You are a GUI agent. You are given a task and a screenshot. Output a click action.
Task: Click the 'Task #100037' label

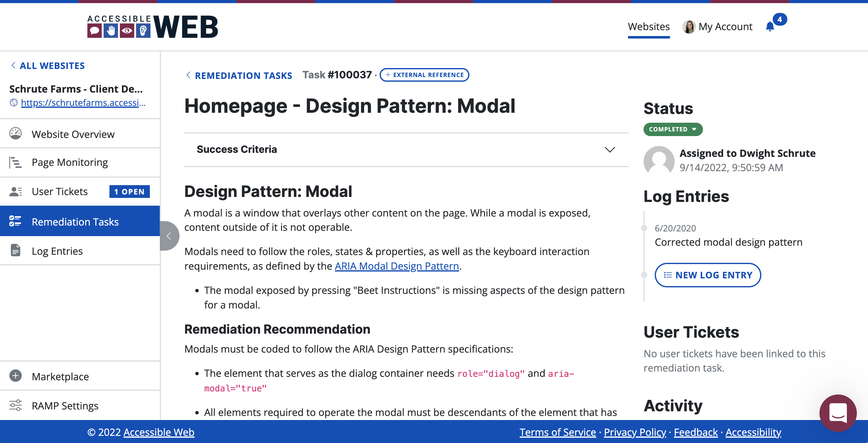coord(337,75)
